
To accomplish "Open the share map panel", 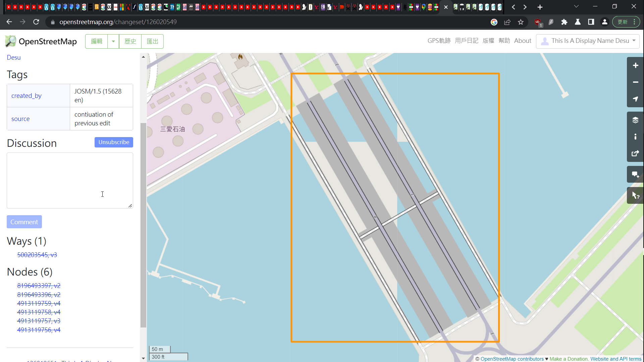I will click(x=635, y=154).
